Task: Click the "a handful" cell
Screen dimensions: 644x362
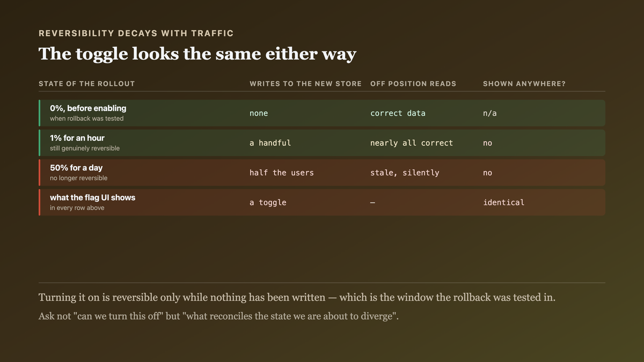Action: click(270, 143)
